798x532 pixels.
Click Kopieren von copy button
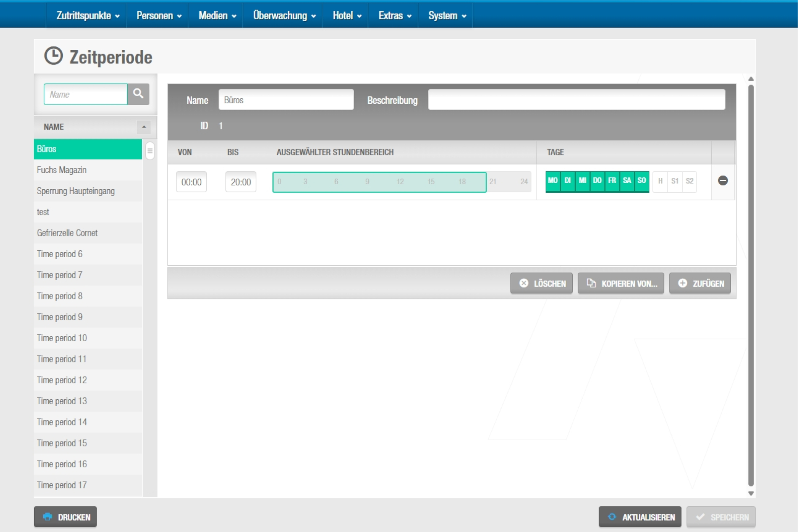click(621, 283)
